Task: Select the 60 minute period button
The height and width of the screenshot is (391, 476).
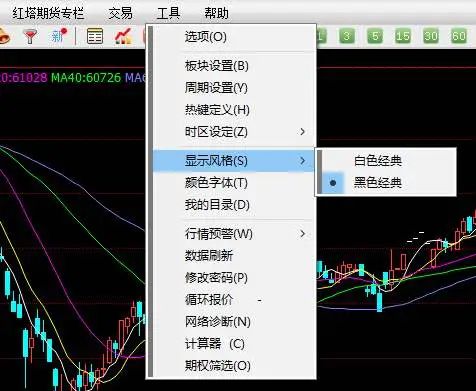Action: pyautogui.click(x=459, y=36)
